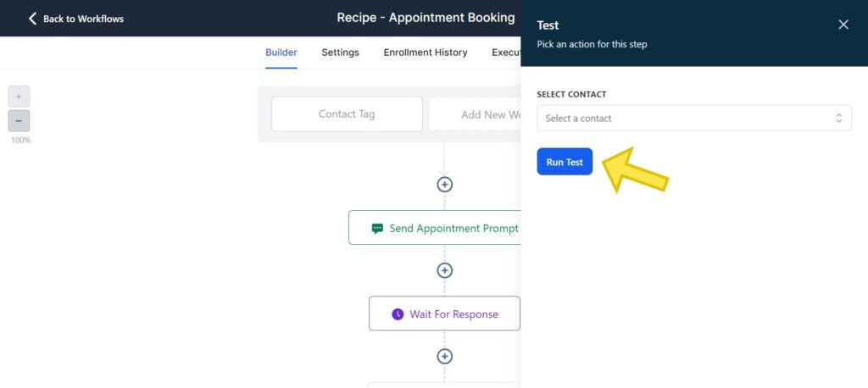Select the Contact Tag trigger card
The width and height of the screenshot is (868, 388).
coord(347,114)
